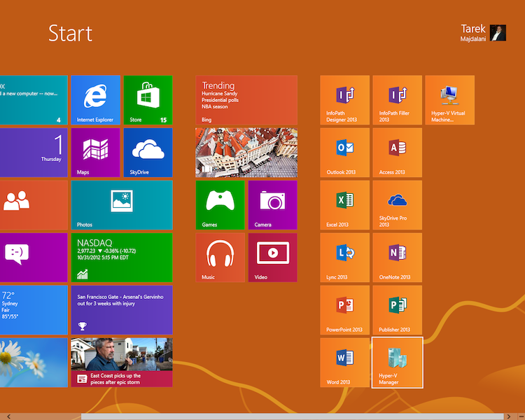Open OneNote 2013 tile
Viewport: 525px width, 420px height.
[x=397, y=258]
